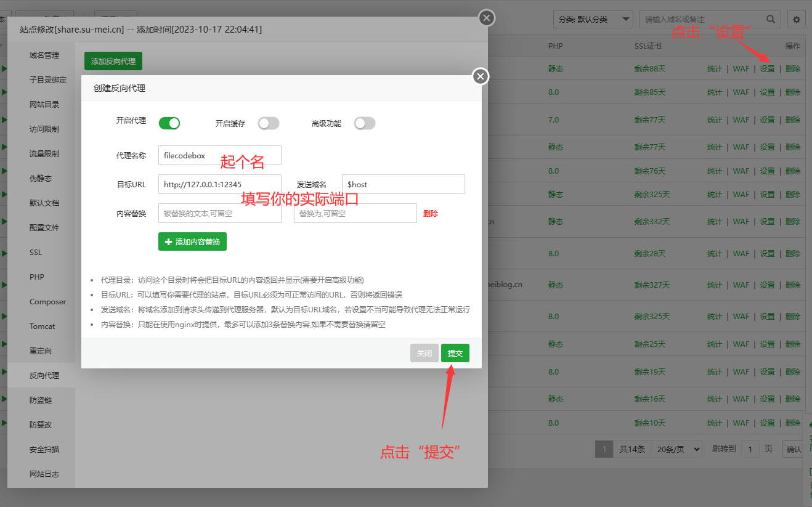Click the 目标URL input field
Screen dimensions: 812x507
coord(219,184)
